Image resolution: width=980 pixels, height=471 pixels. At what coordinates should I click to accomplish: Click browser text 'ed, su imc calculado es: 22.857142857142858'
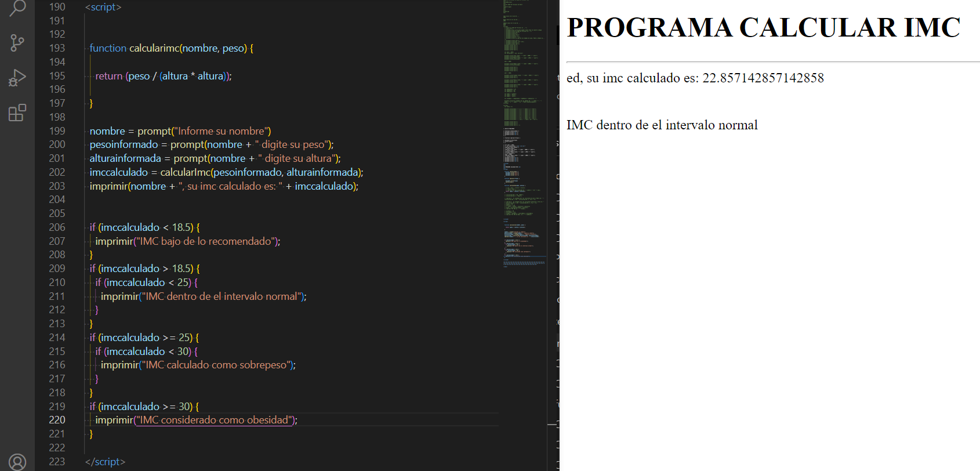tap(695, 78)
